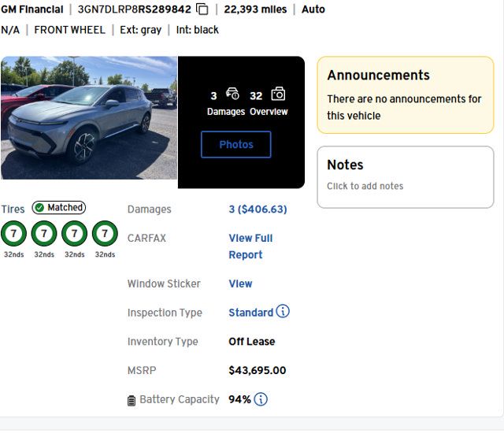Click the Announcements heading
The image size is (504, 441).
pyautogui.click(x=378, y=76)
